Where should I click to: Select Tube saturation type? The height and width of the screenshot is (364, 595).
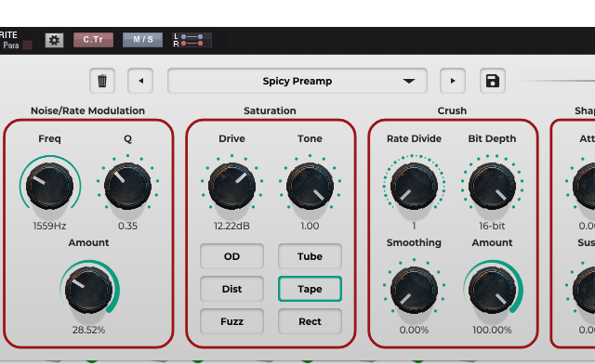pos(310,256)
